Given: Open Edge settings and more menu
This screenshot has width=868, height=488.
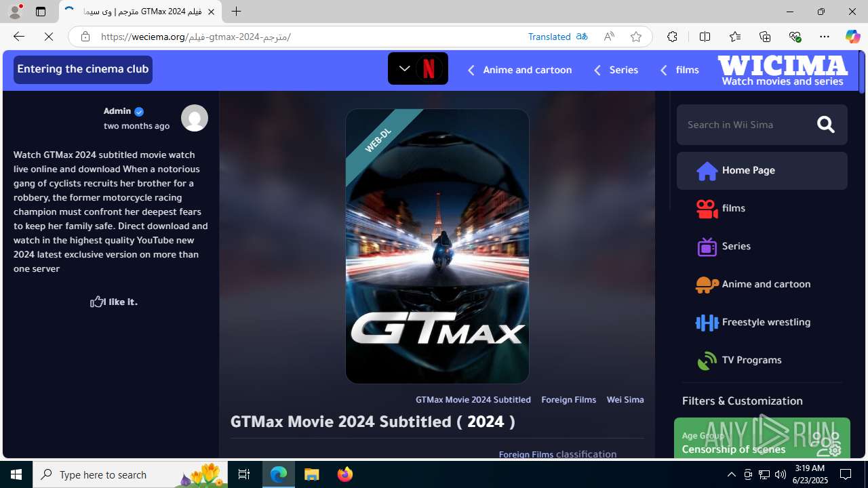Looking at the screenshot, I should 824,37.
